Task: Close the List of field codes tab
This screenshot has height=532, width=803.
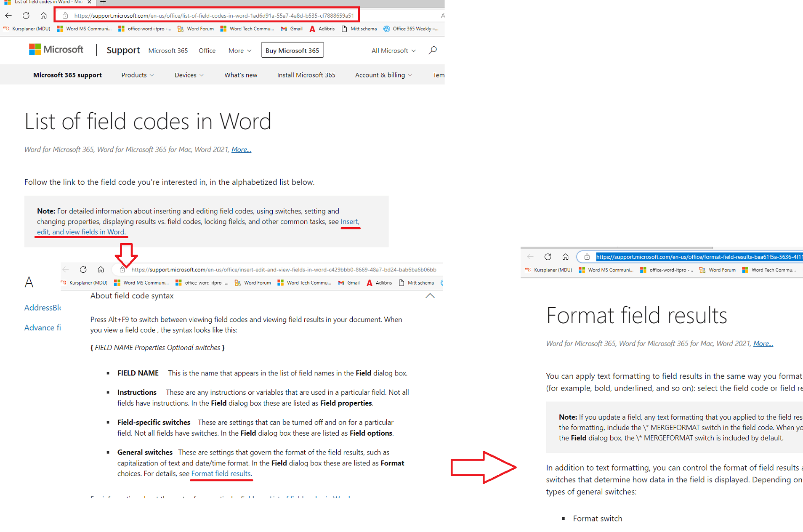Action: tap(89, 2)
